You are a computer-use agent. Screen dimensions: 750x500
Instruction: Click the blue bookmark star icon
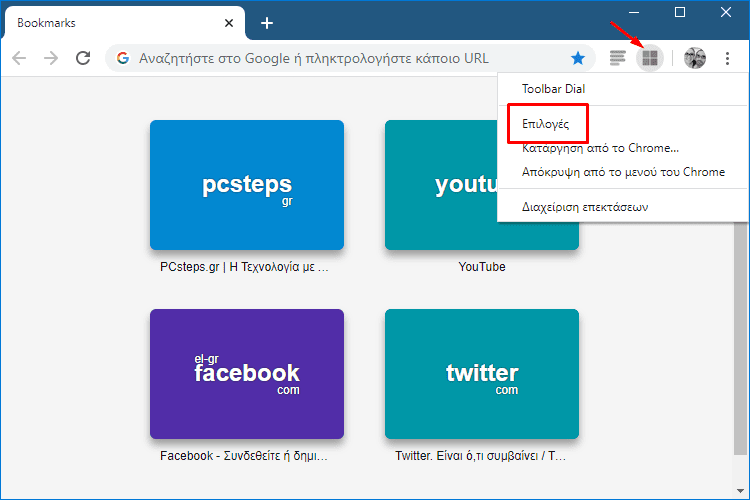578,58
